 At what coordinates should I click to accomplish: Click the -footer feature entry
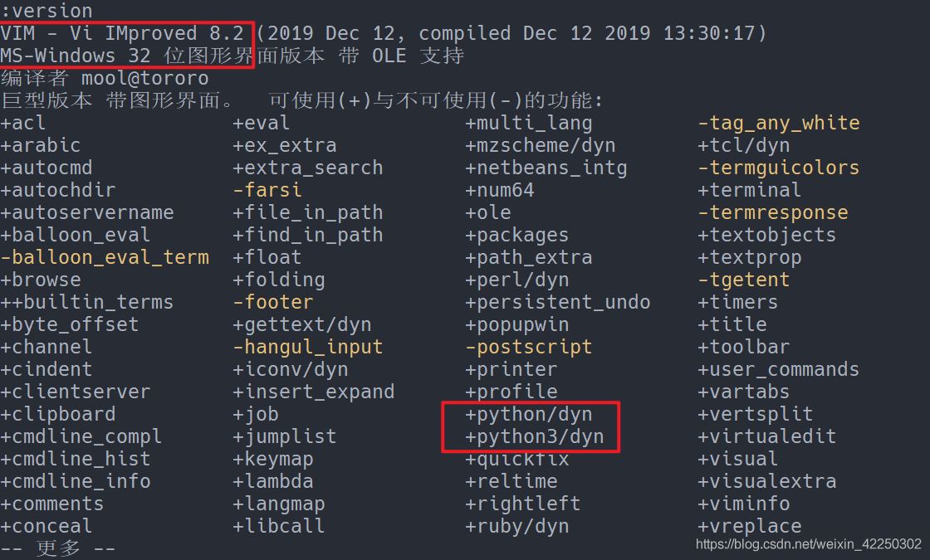273,302
